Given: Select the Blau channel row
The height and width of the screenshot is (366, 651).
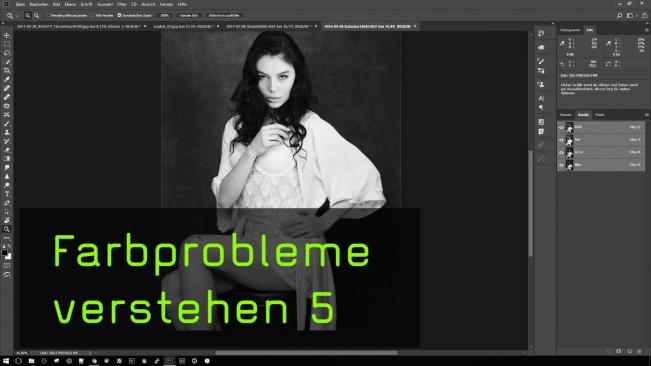Looking at the screenshot, I should point(601,165).
